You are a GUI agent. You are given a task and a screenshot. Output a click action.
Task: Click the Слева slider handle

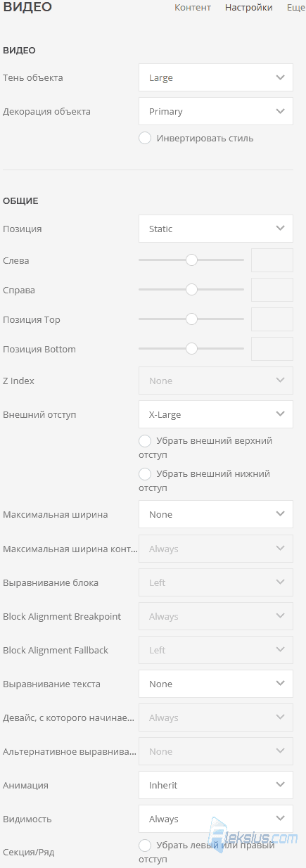pyautogui.click(x=191, y=260)
